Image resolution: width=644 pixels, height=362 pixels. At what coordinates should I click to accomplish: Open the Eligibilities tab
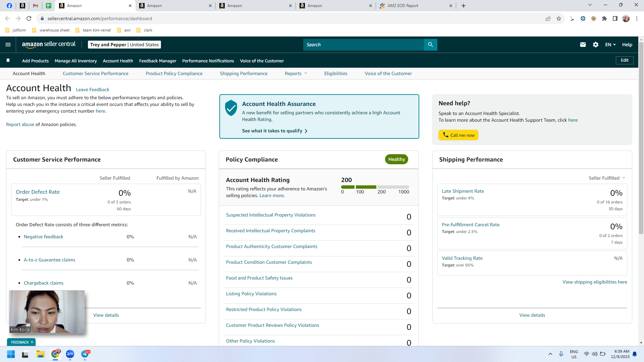[x=336, y=73]
